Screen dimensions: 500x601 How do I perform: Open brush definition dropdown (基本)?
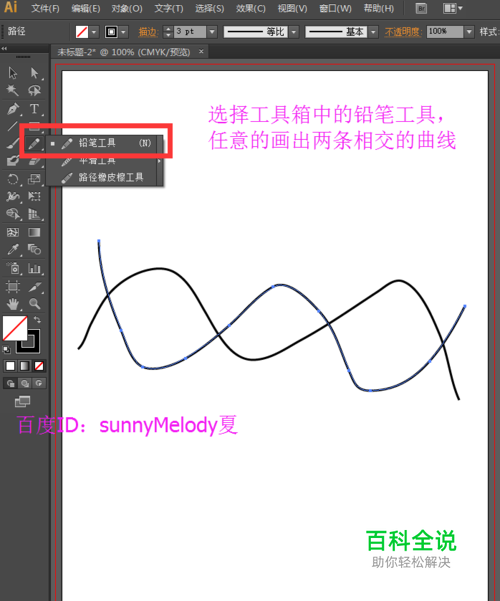tap(373, 32)
